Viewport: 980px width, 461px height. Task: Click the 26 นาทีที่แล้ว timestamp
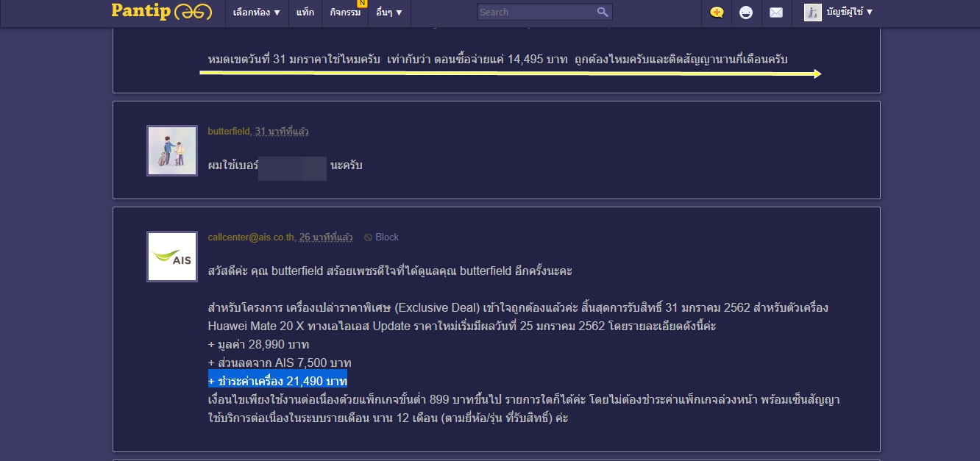[325, 237]
